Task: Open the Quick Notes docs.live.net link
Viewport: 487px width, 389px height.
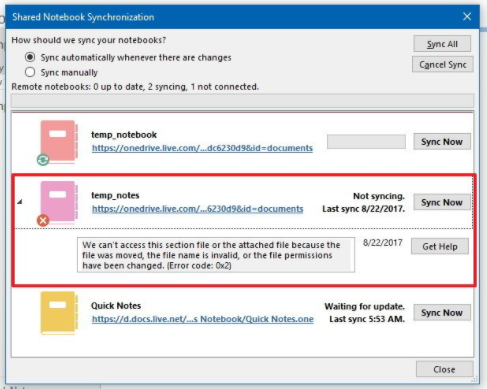Action: coord(203,319)
